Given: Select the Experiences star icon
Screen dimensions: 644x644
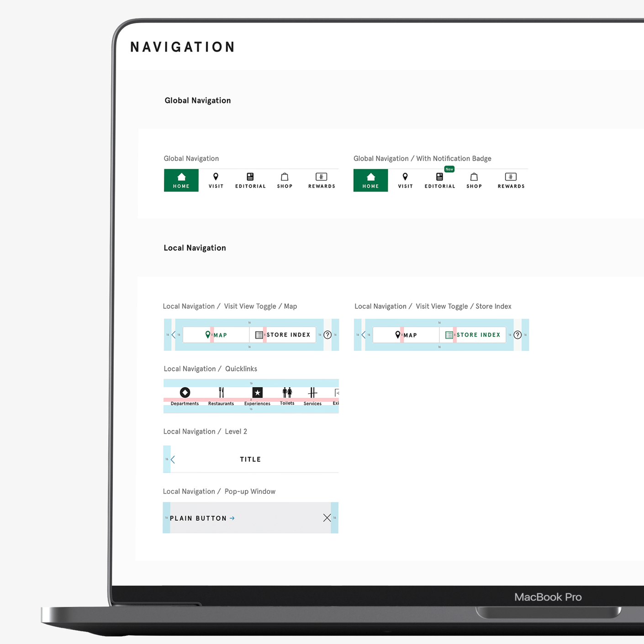Looking at the screenshot, I should click(x=257, y=393).
